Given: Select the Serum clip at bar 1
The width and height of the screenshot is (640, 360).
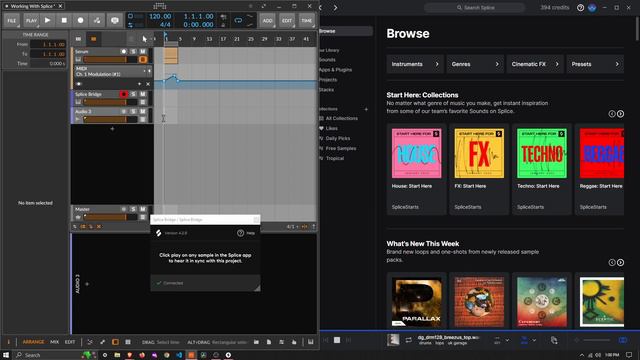Looking at the screenshot, I should [171, 56].
